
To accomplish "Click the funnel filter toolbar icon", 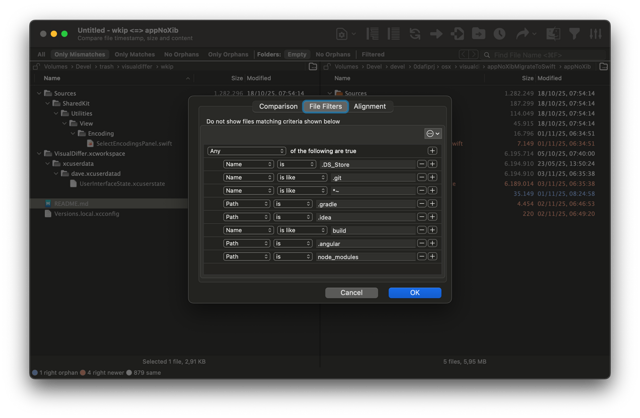I will [574, 34].
